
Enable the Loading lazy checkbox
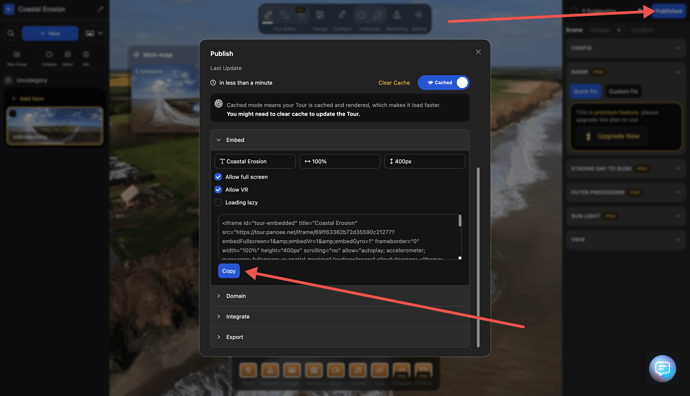pos(218,202)
